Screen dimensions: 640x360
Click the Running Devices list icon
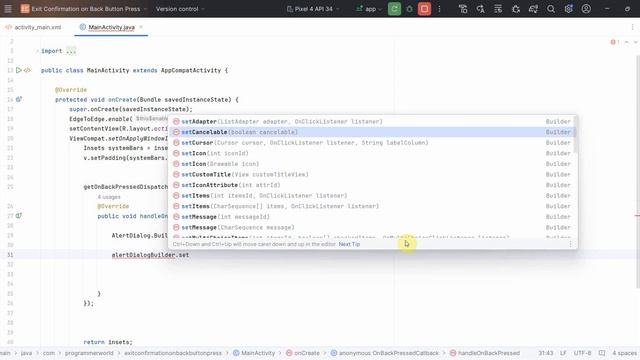pyautogui.click(x=498, y=9)
